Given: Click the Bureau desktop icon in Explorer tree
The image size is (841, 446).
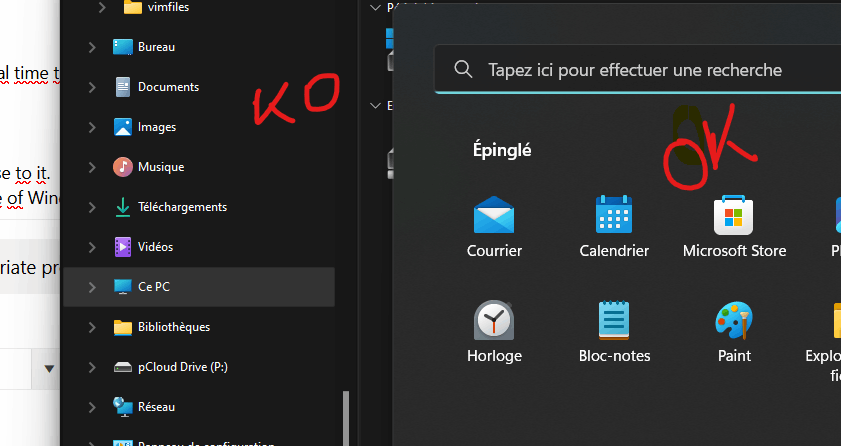Looking at the screenshot, I should click(123, 47).
